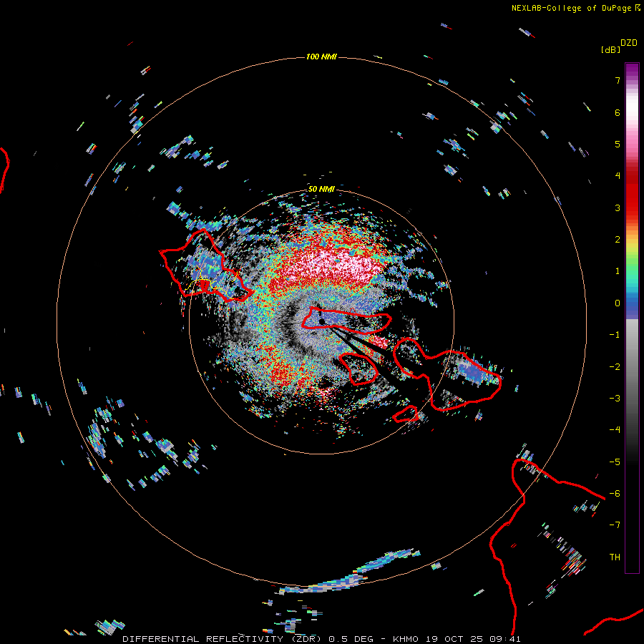The height and width of the screenshot is (644, 644).
Task: Click the "-2" scale value
Action: pyautogui.click(x=615, y=367)
